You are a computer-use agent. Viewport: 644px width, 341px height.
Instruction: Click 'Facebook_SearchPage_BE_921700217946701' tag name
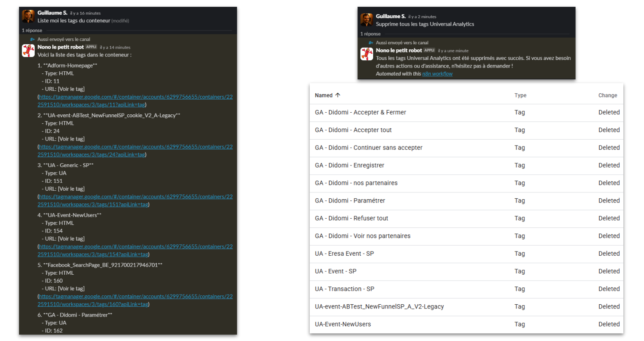point(103,265)
